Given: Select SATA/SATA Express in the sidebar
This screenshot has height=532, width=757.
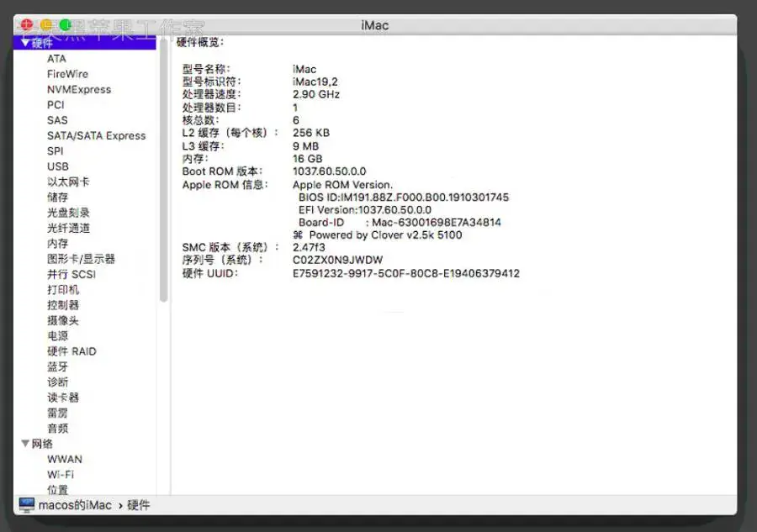Looking at the screenshot, I should pos(96,135).
